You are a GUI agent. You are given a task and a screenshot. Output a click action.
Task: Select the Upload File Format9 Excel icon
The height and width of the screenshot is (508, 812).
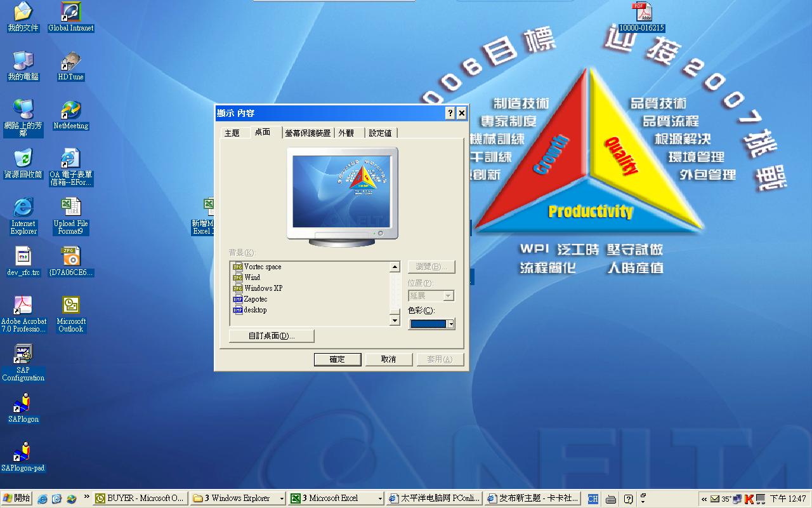point(71,216)
